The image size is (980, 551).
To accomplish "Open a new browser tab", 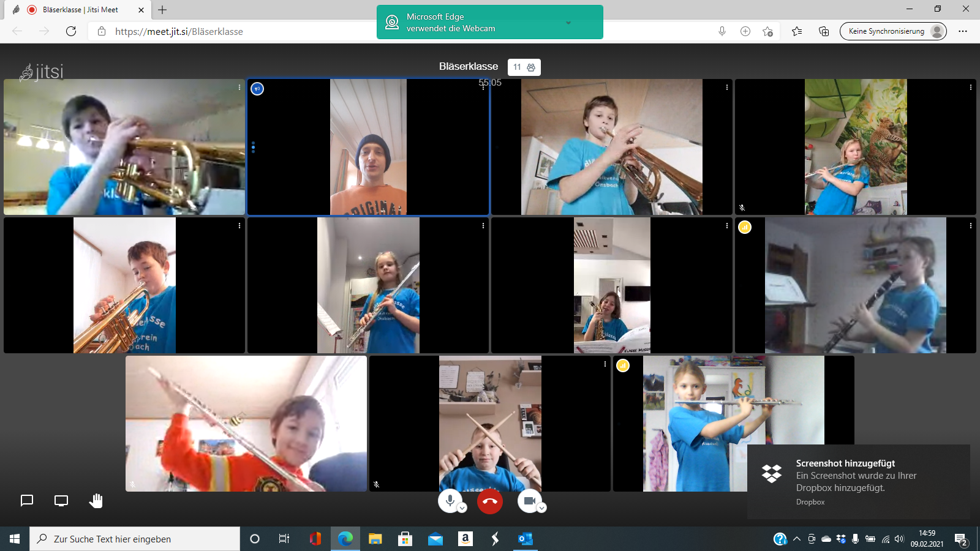I will 162,10.
